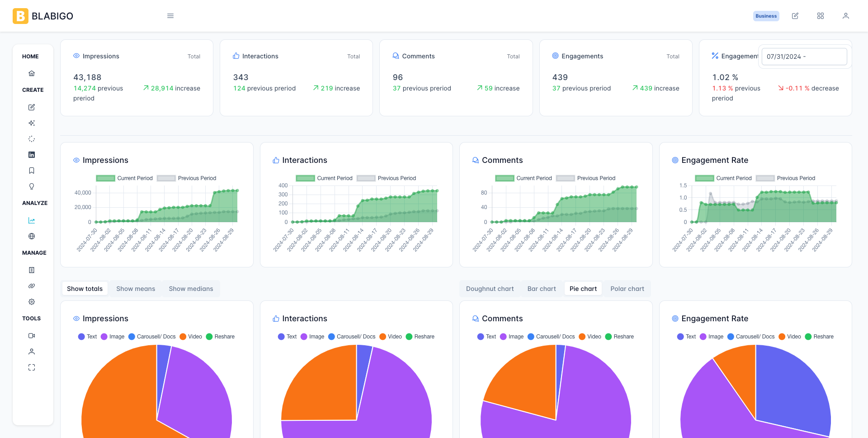Viewport: 868px width, 438px height.
Task: Open the LinkedIn icon in the Create section
Action: 32,154
